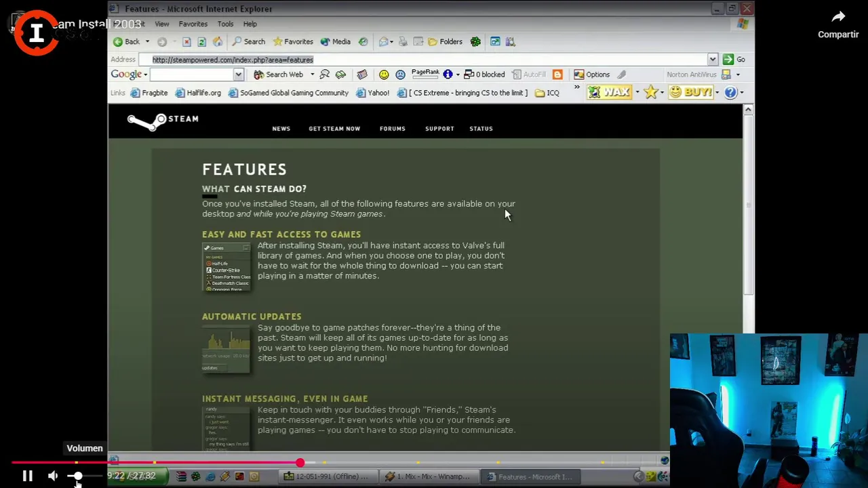
Task: Mute the video with speaker icon
Action: [53, 476]
